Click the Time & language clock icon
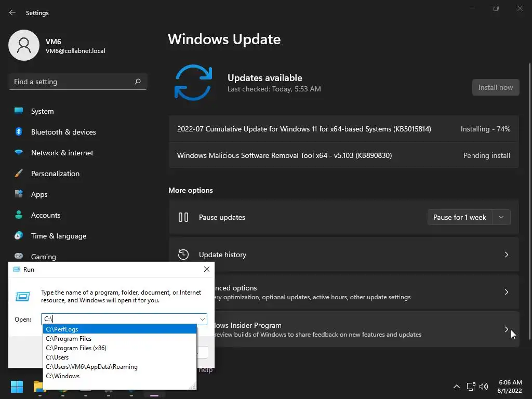 point(19,235)
